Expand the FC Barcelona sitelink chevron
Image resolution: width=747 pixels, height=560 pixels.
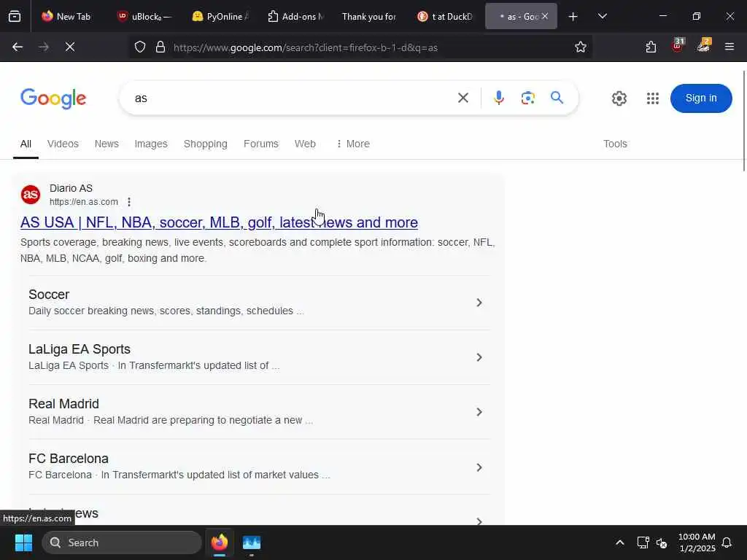[x=479, y=467]
